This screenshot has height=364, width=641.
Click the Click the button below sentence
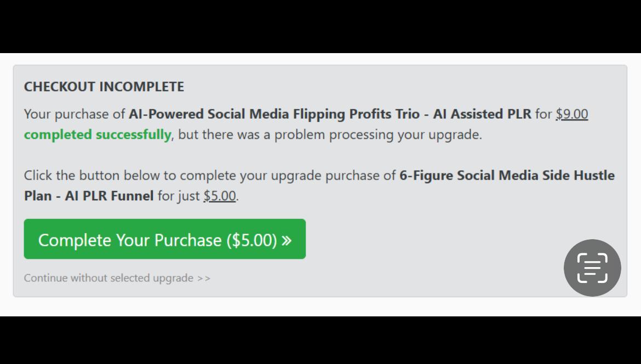point(210,175)
